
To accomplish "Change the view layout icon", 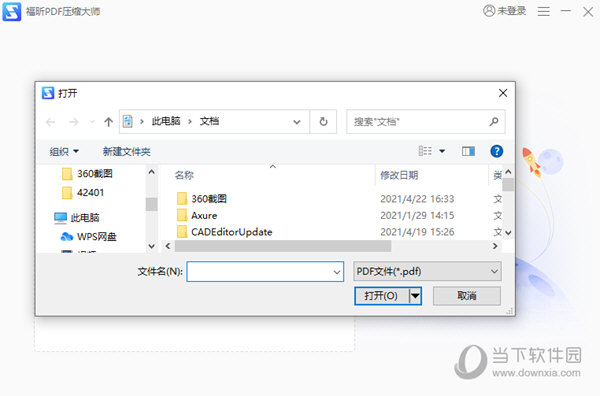I will (425, 151).
